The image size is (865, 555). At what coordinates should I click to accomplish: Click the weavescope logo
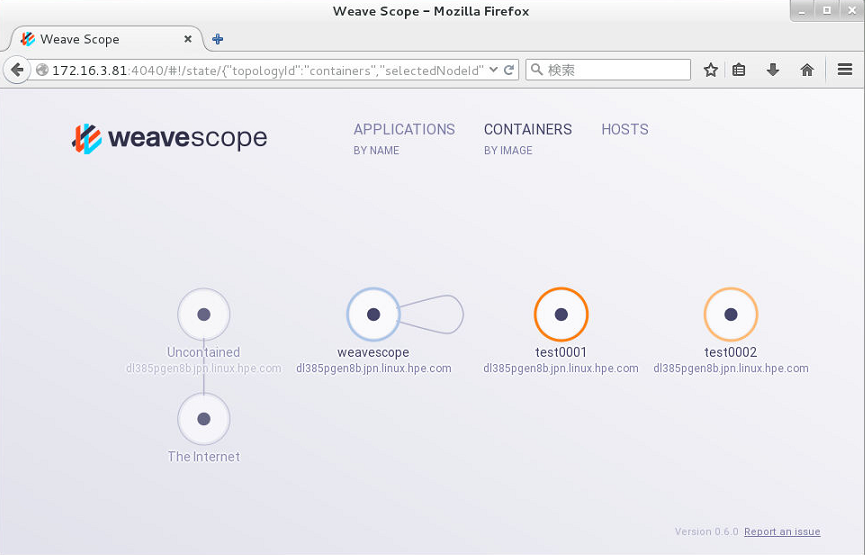pos(169,138)
